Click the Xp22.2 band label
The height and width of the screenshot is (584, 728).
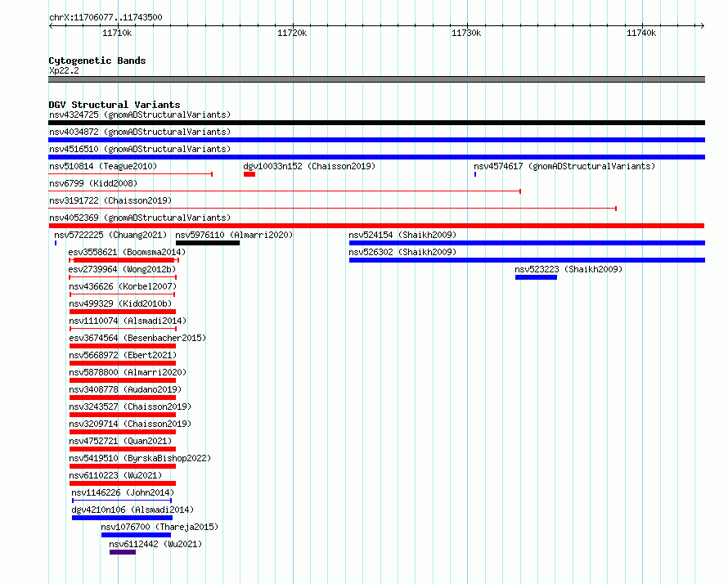(x=64, y=70)
